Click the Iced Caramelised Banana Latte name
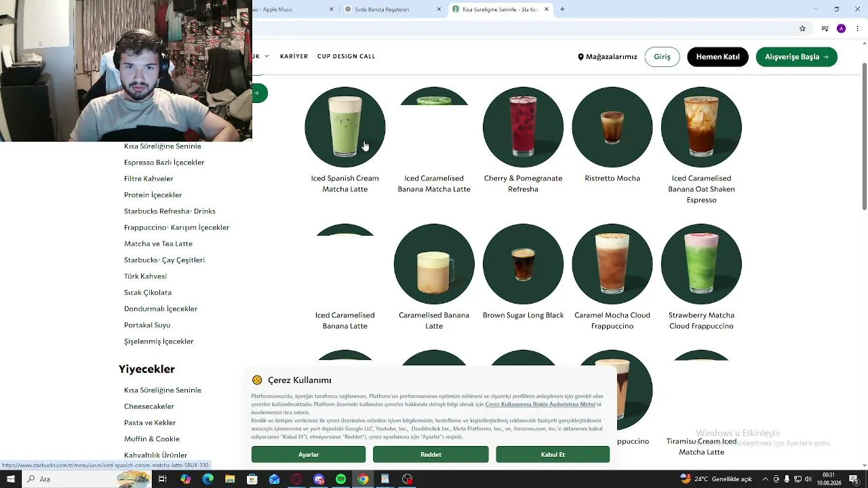 pyautogui.click(x=345, y=321)
